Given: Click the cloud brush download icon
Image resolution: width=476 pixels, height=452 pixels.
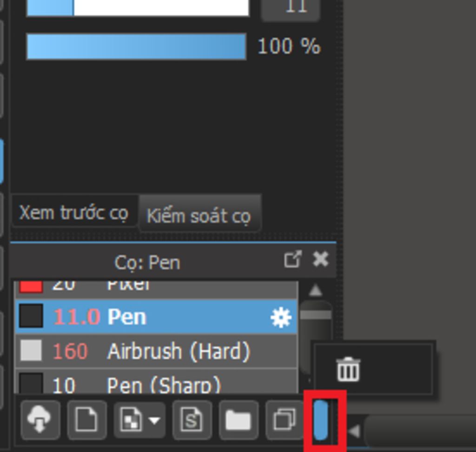Looking at the screenshot, I should pyautogui.click(x=40, y=420).
